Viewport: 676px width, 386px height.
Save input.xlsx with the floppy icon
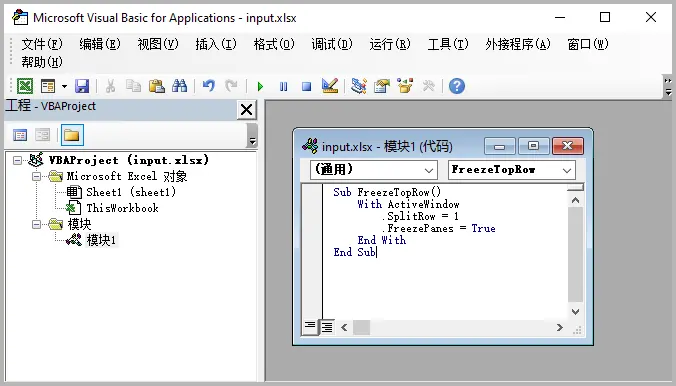[x=81, y=86]
